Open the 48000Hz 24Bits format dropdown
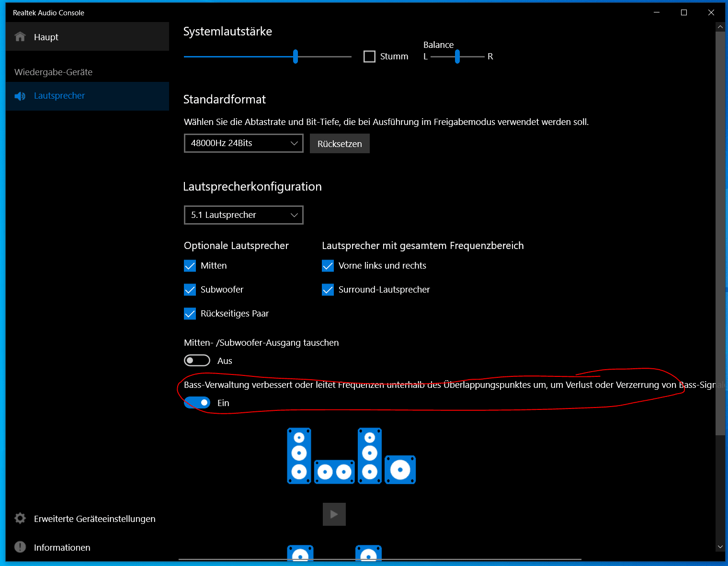This screenshot has width=728, height=566. pyautogui.click(x=244, y=143)
